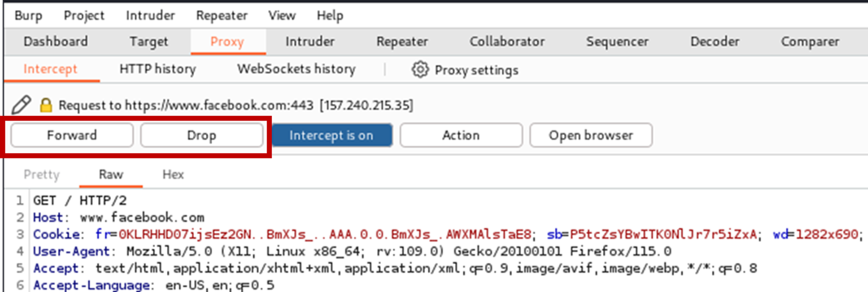Open the Collaborator tab
Viewport: 868px width, 292px height.
[x=507, y=42]
